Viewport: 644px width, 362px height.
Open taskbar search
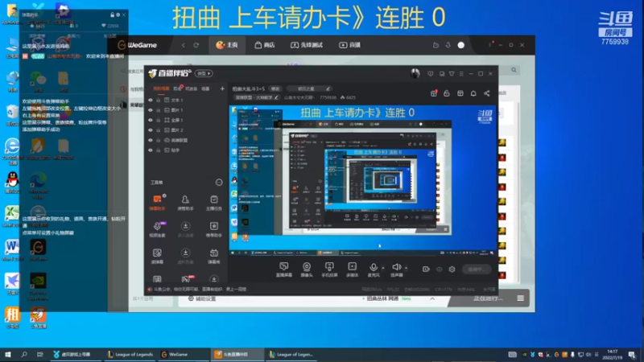pos(24,354)
